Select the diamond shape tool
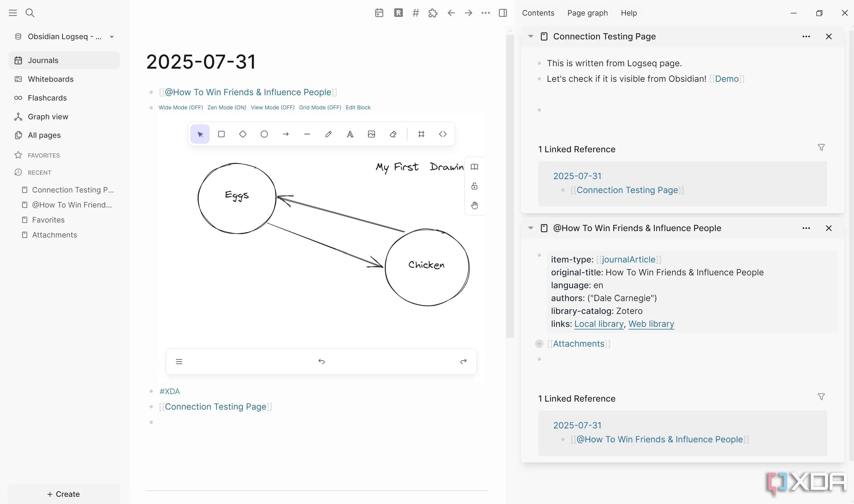This screenshot has width=854, height=504. tap(243, 134)
